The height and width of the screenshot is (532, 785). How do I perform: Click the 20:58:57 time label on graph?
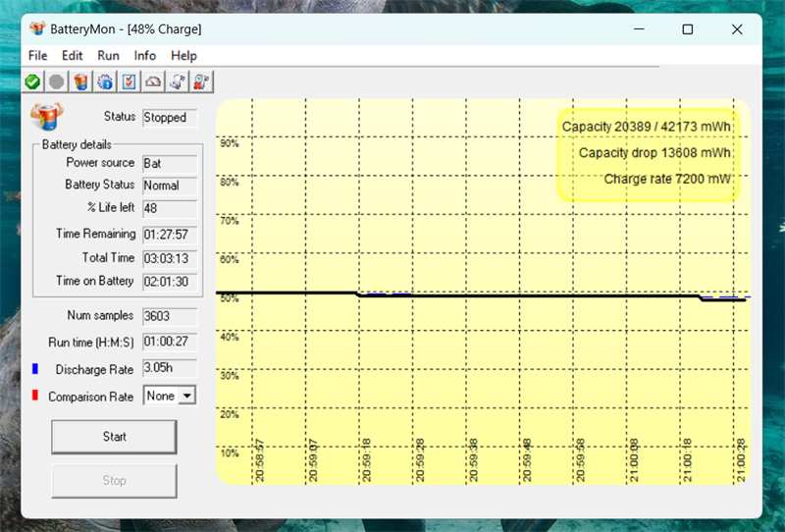259,460
